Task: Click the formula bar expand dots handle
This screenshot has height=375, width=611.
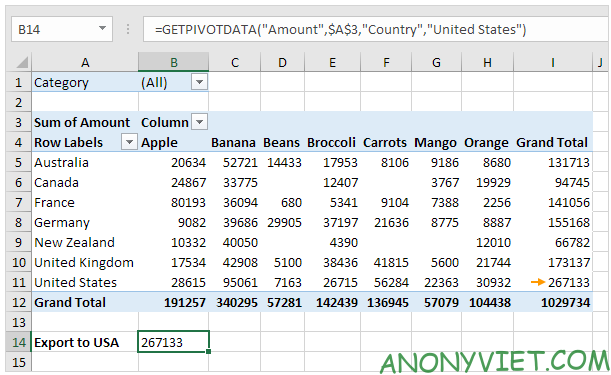Action: coord(128,29)
